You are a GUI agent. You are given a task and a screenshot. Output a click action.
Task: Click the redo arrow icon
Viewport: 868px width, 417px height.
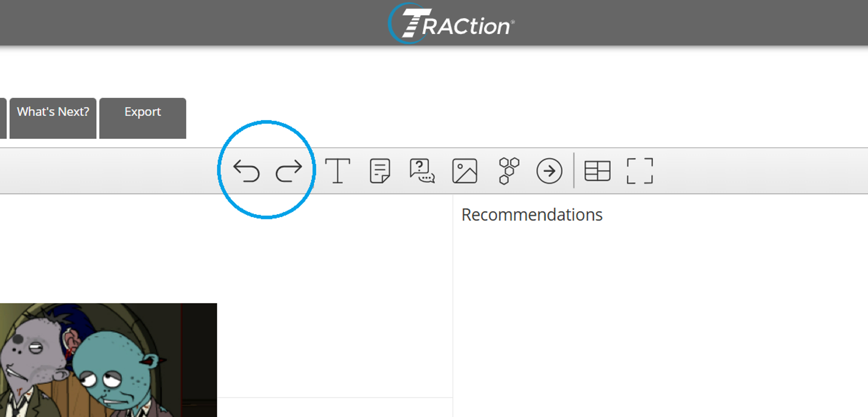[289, 171]
